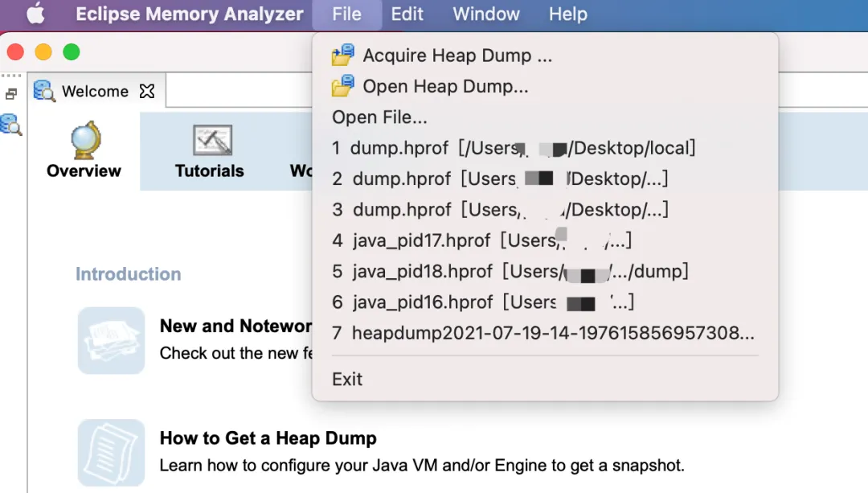This screenshot has width=868, height=493.
Task: Open recent file 1 dump.hprof Desktop/local
Action: [x=545, y=148]
